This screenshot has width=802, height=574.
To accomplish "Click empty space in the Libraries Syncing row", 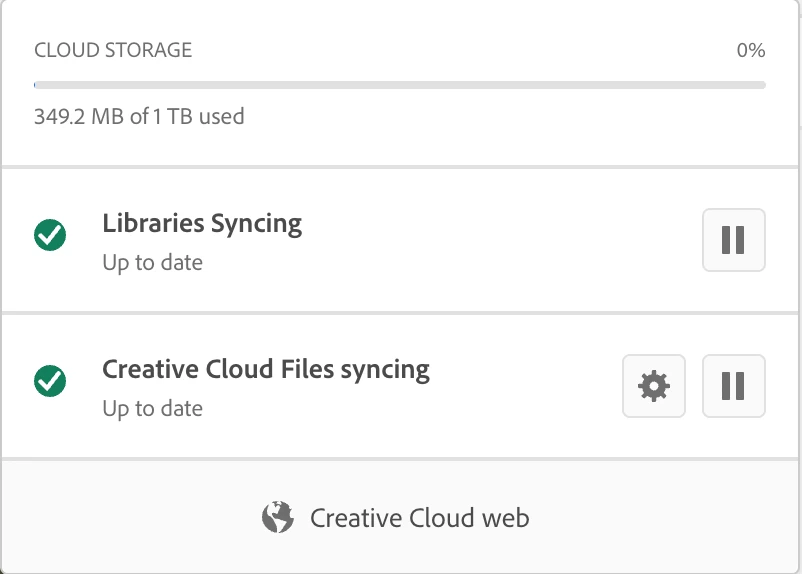I will click(x=500, y=240).
